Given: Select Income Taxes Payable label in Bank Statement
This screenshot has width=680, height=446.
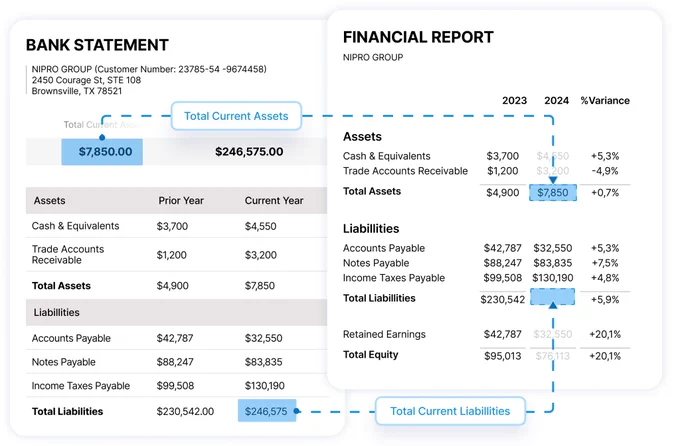Looking at the screenshot, I should 81,386.
